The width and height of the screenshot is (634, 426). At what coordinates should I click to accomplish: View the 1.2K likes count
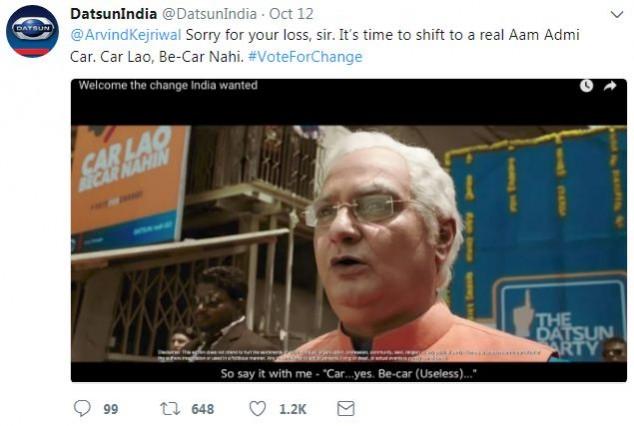(x=293, y=409)
